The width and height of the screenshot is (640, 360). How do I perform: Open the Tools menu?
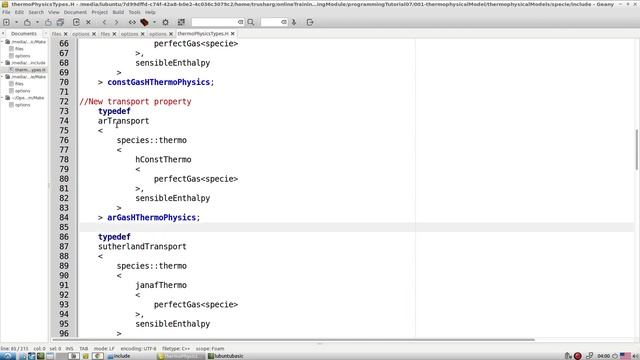point(134,12)
